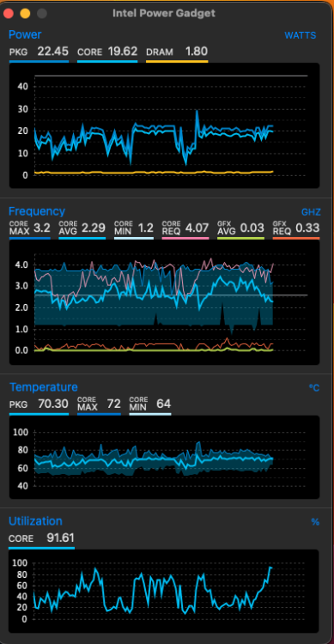This screenshot has height=644, width=334.
Task: Select the GFX REQ value 0.33
Action: coord(307,228)
